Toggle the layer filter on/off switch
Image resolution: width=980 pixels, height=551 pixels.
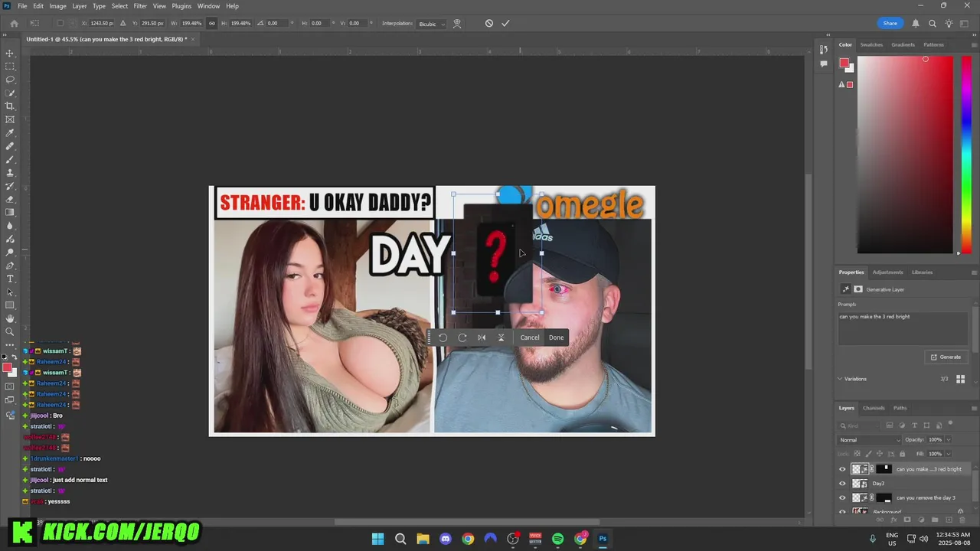point(950,424)
